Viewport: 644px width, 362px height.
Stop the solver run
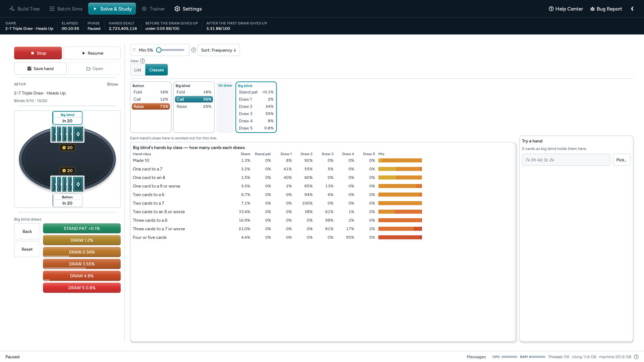coord(38,53)
